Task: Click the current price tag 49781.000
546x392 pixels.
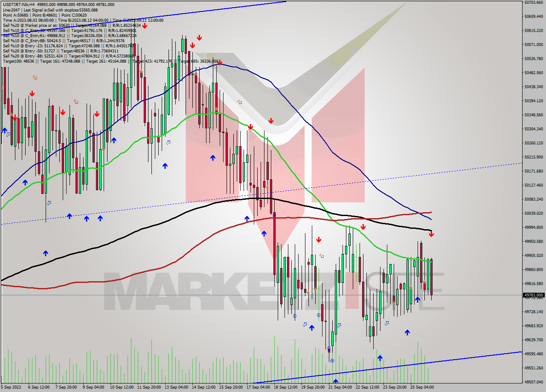Action: pos(534,295)
